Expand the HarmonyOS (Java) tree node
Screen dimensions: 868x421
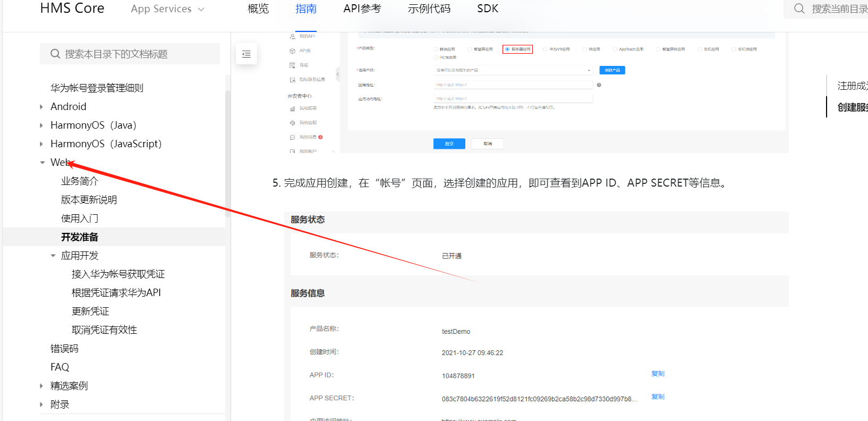pos(41,125)
